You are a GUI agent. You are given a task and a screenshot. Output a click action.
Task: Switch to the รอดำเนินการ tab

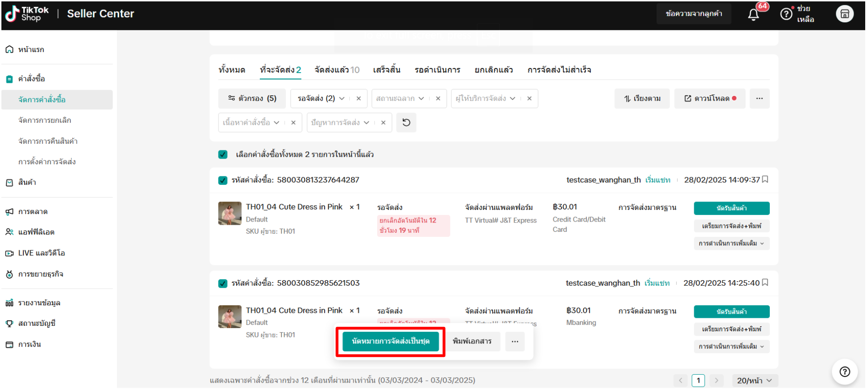(x=437, y=70)
